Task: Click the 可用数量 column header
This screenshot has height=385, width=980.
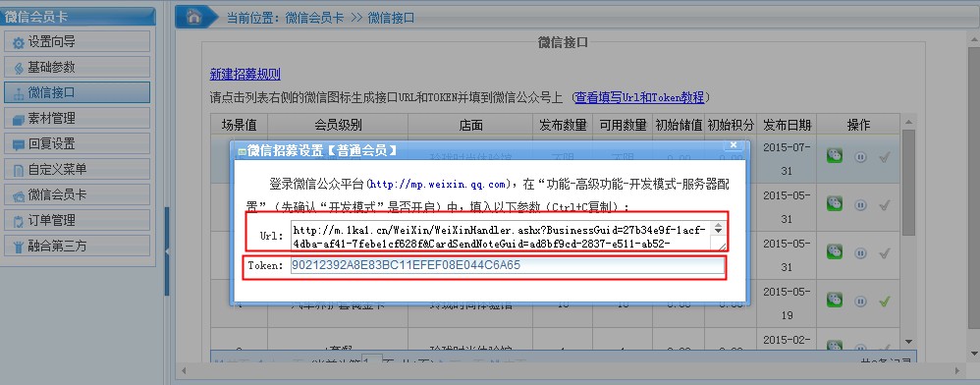Action: coord(623,125)
